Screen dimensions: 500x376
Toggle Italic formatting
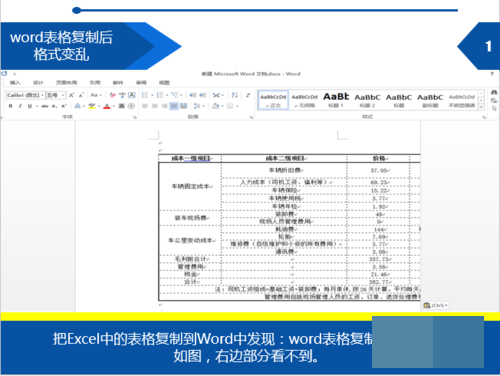(20, 106)
